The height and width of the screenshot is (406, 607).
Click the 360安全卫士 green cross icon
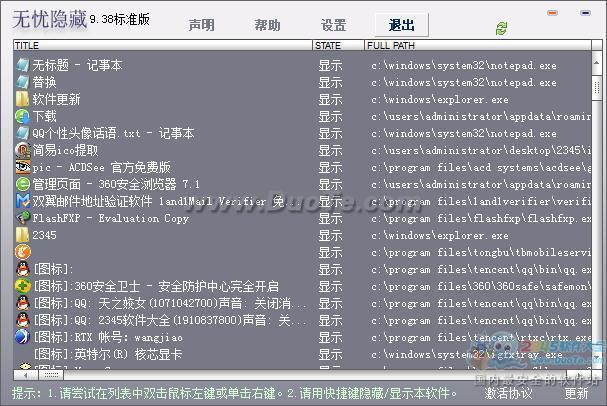[x=22, y=286]
